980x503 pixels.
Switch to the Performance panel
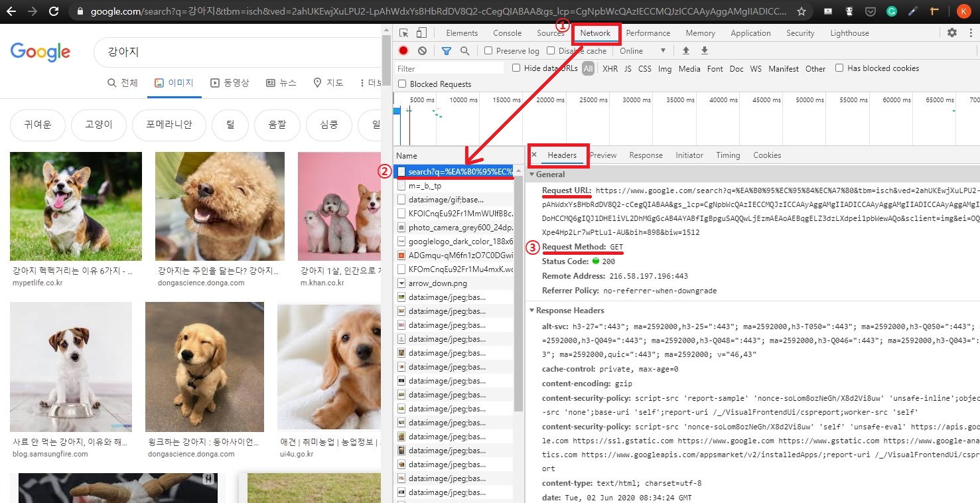[x=648, y=33]
